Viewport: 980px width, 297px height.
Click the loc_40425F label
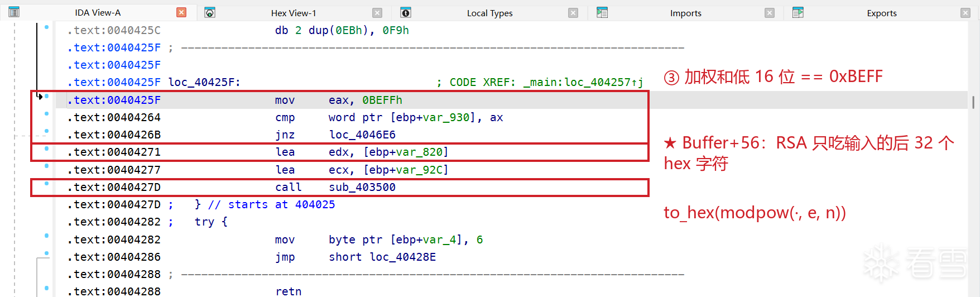click(204, 82)
